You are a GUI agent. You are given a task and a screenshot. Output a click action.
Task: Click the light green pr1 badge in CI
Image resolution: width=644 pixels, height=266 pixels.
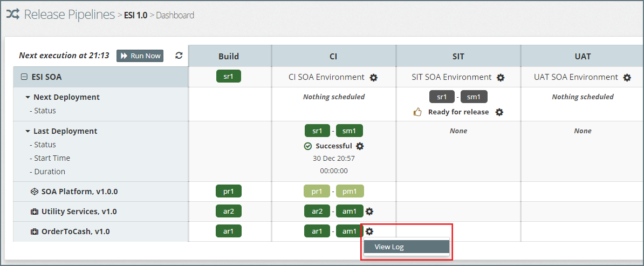point(317,191)
